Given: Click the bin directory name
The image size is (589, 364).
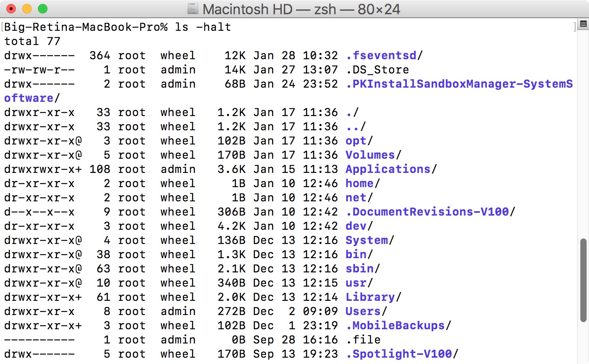Looking at the screenshot, I should coord(355,254).
